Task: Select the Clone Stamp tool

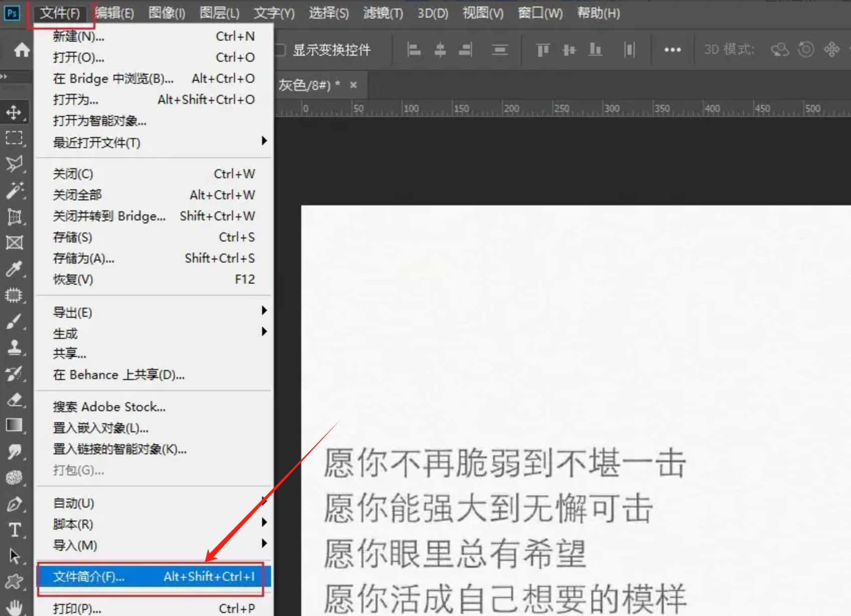Action: click(x=14, y=347)
